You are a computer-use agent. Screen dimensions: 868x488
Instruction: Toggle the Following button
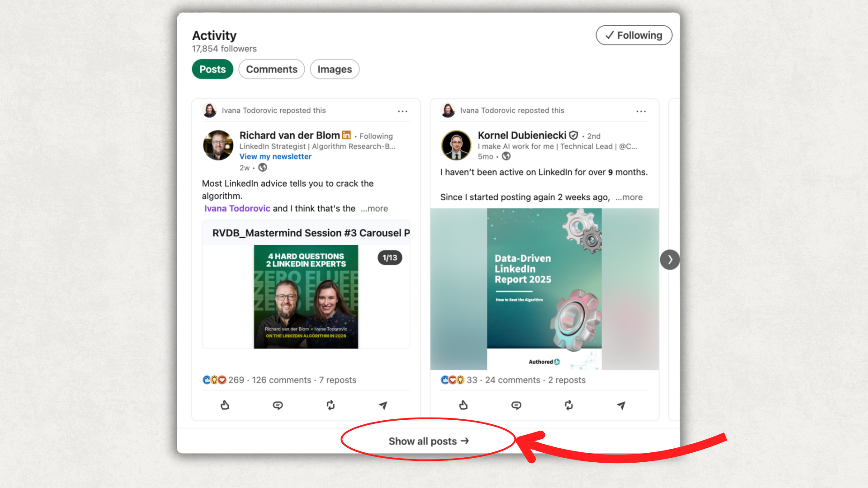tap(634, 35)
